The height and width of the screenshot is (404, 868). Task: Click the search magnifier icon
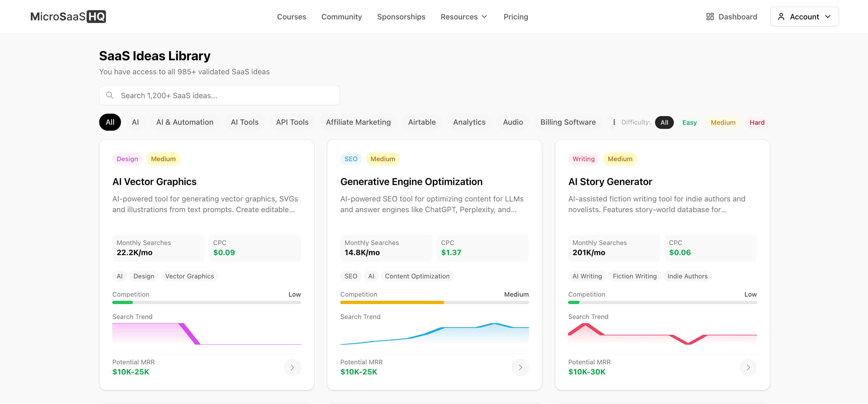[x=110, y=95]
